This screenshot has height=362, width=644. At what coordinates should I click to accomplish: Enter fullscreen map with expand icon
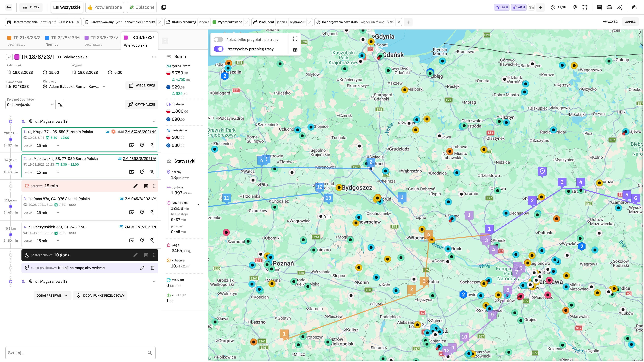(x=295, y=39)
